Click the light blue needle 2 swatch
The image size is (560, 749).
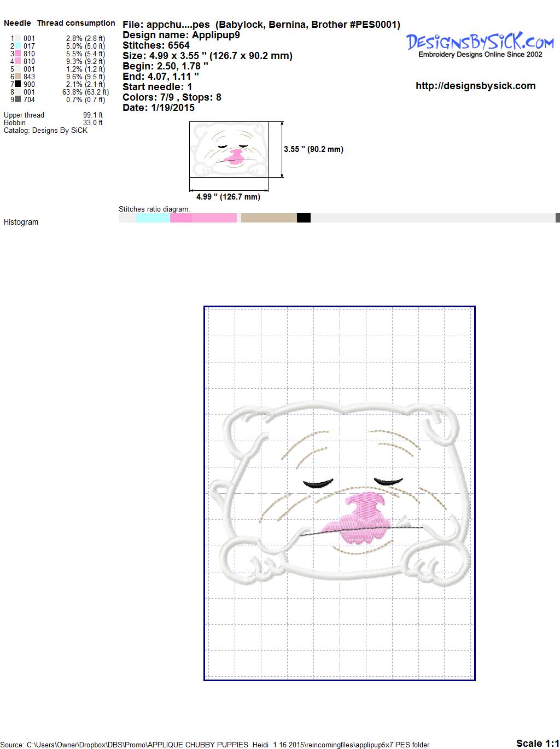click(x=18, y=46)
